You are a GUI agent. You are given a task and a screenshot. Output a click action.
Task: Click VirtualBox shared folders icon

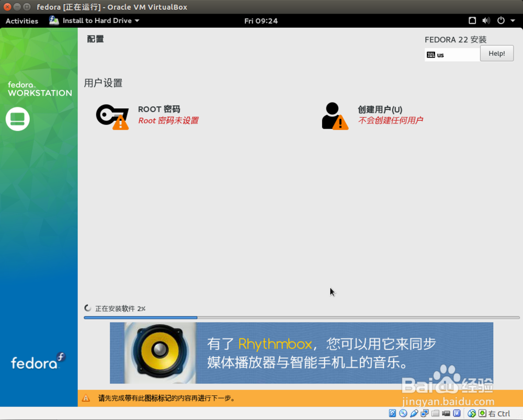435,413
